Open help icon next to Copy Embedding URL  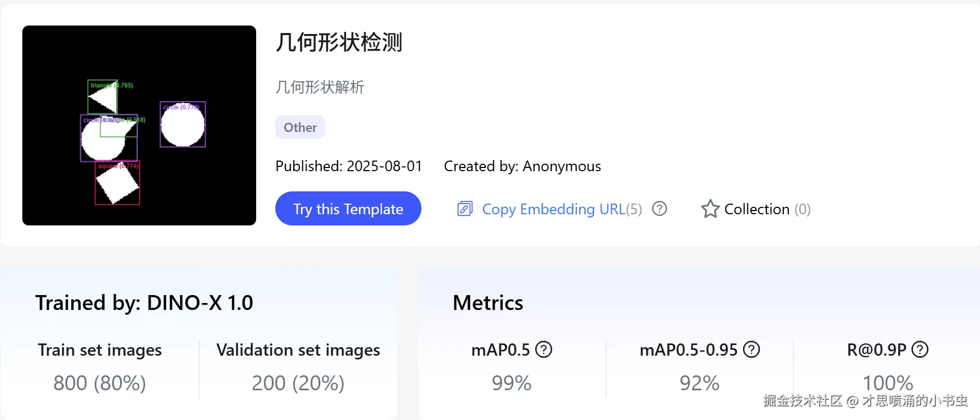[x=660, y=208]
